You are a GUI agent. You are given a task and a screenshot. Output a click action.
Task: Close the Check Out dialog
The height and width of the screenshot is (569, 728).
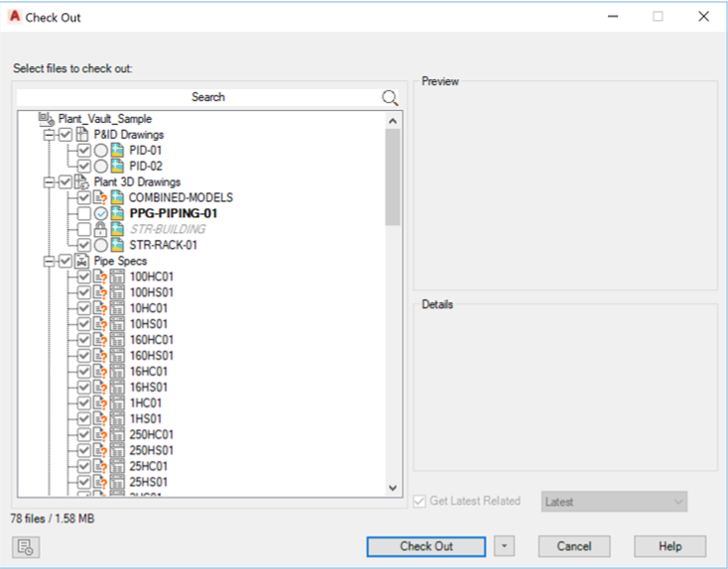click(703, 17)
